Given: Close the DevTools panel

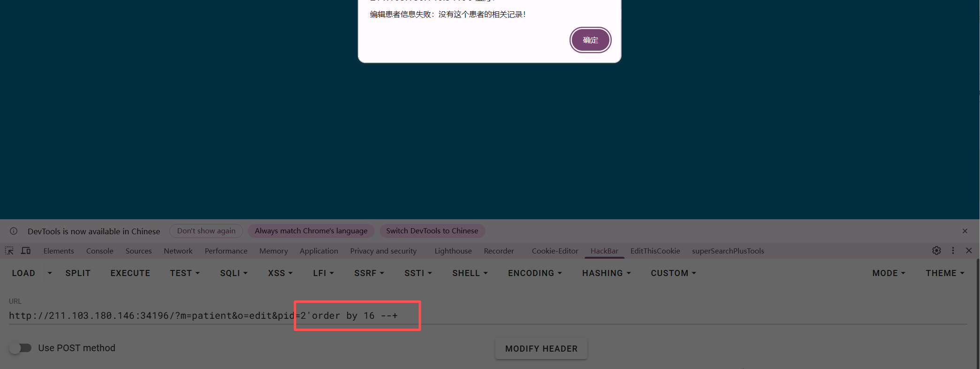Looking at the screenshot, I should 969,251.
